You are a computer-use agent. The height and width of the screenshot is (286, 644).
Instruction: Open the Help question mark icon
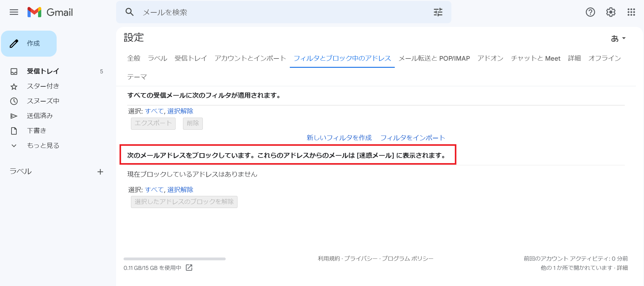(x=590, y=12)
